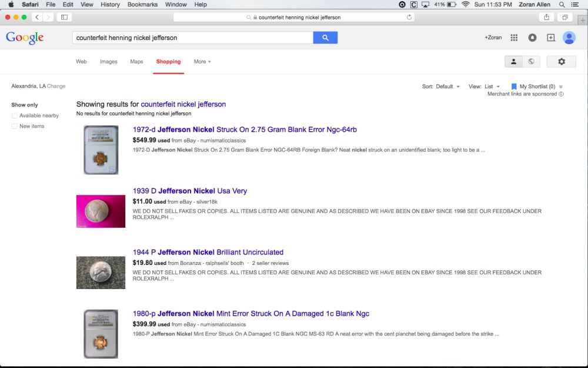
Task: Add a new tab with plus button
Action: click(582, 20)
